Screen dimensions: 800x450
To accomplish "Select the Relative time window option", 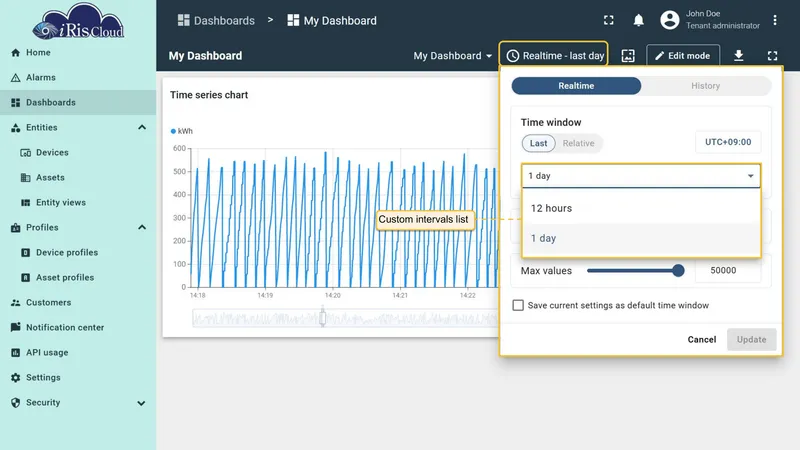I will [x=578, y=143].
